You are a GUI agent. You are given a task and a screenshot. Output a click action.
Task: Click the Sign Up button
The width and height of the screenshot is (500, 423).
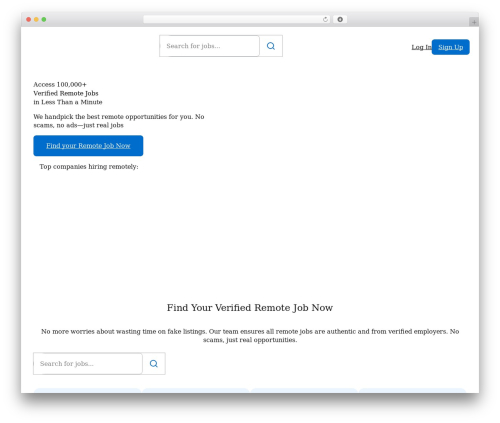tap(450, 47)
